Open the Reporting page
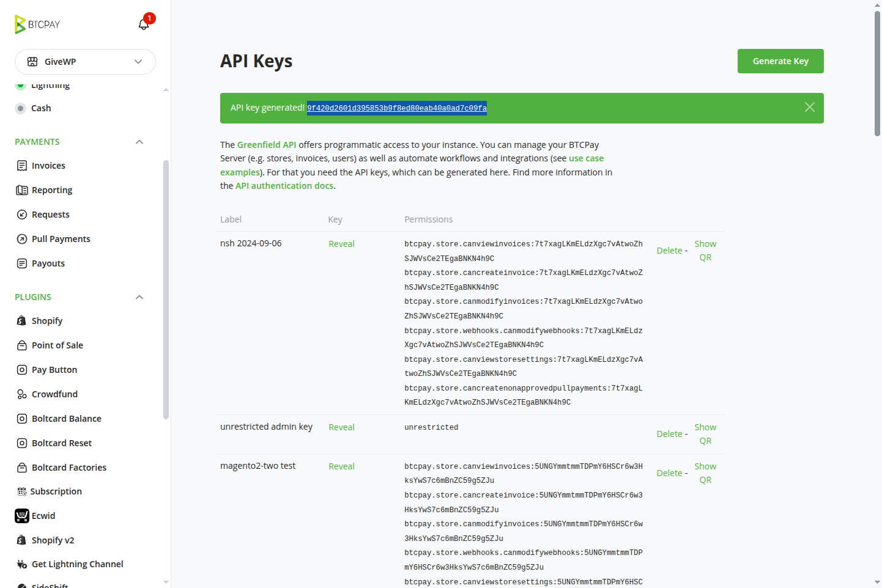Image resolution: width=882 pixels, height=588 pixels. [51, 189]
